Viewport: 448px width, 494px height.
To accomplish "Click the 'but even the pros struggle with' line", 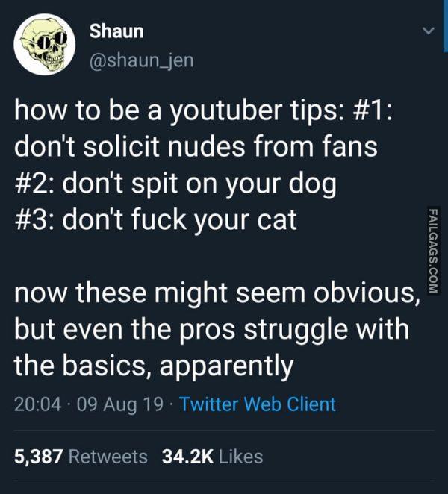I will coord(212,330).
